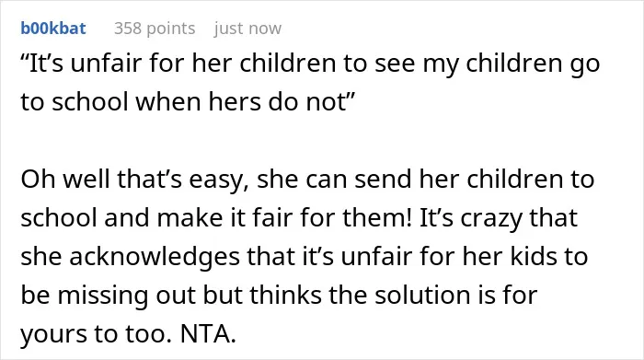Click the word 'school' beginning 'school and make'
The image size is (644, 360).
(x=58, y=217)
